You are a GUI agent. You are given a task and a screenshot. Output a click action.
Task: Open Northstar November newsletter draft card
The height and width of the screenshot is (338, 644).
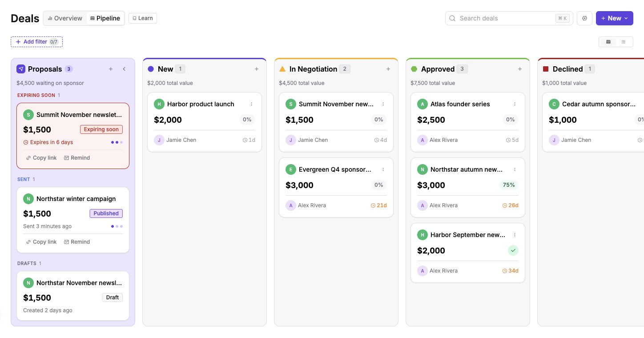(x=73, y=296)
